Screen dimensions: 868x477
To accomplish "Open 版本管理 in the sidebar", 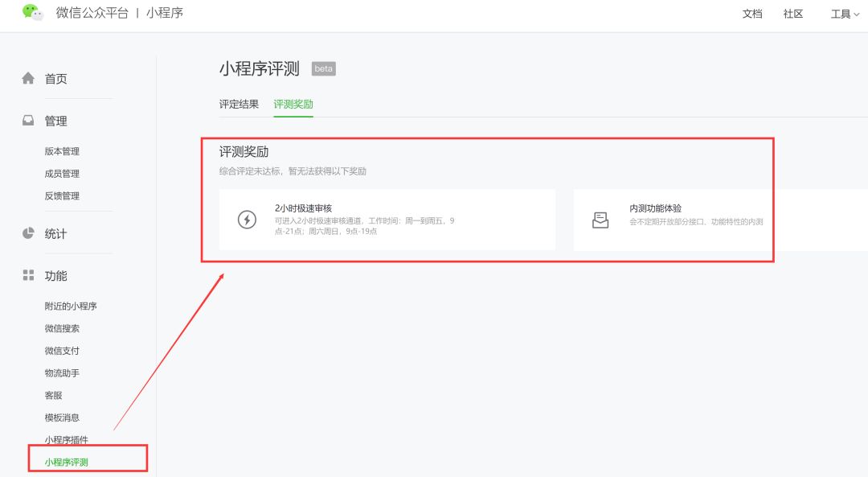I will click(62, 151).
